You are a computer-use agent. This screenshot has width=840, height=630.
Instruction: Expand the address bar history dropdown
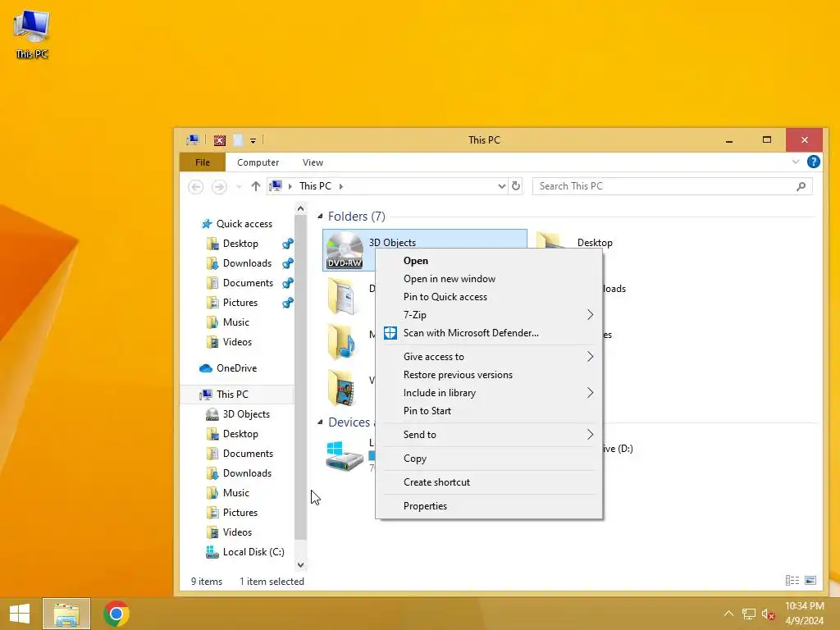point(501,186)
